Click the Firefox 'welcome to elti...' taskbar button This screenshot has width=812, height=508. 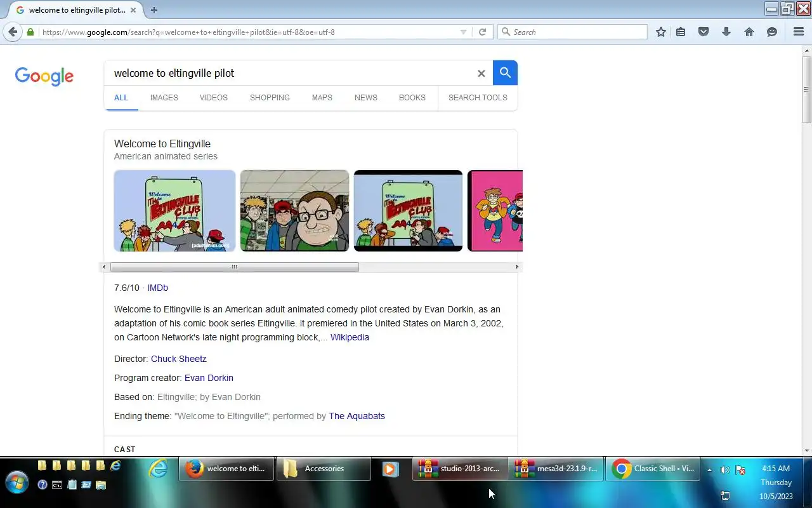pyautogui.click(x=226, y=469)
